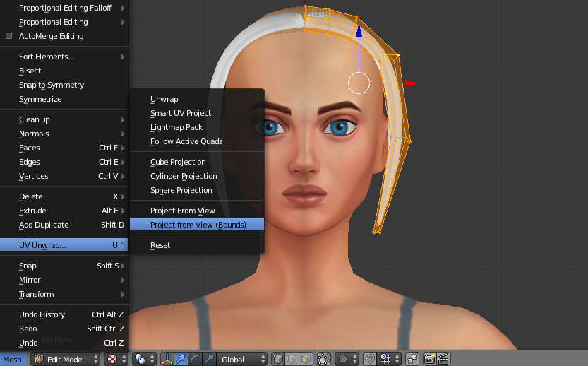Open the Vertices submenu
Screen dimensions: 588x366
point(64,176)
